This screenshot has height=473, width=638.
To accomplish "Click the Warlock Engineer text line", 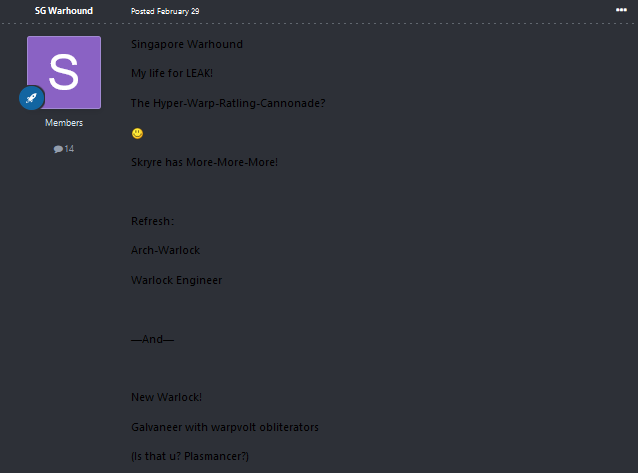I will tap(176, 280).
